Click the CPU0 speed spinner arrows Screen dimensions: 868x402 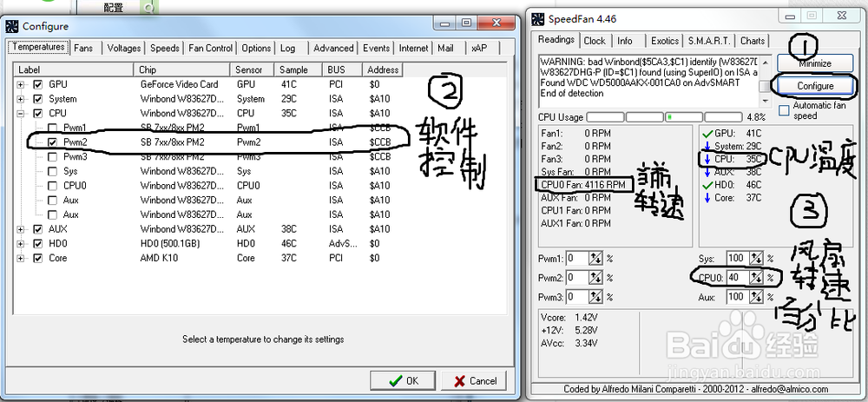tap(756, 278)
